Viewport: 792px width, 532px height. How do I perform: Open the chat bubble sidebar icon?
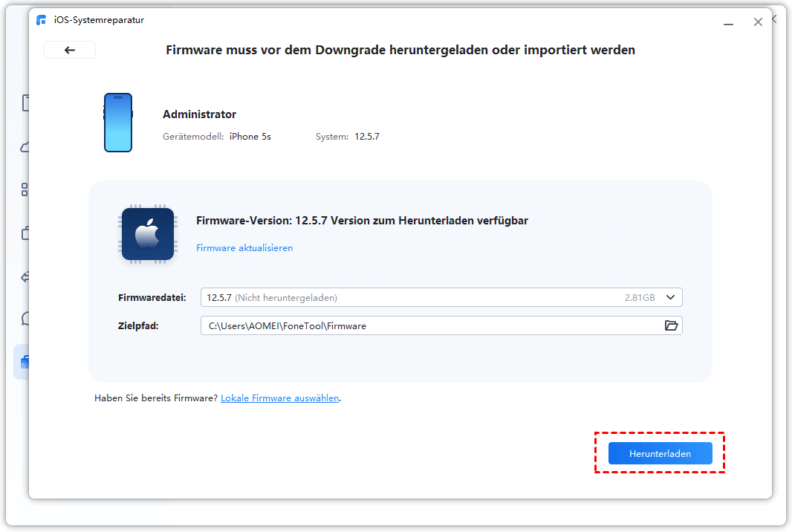tap(25, 319)
